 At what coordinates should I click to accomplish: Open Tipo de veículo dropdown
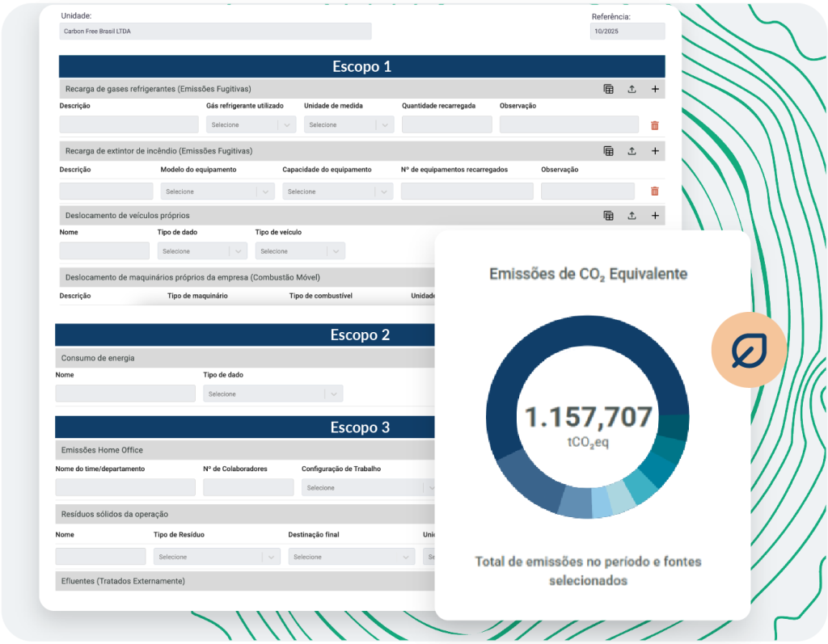(300, 250)
